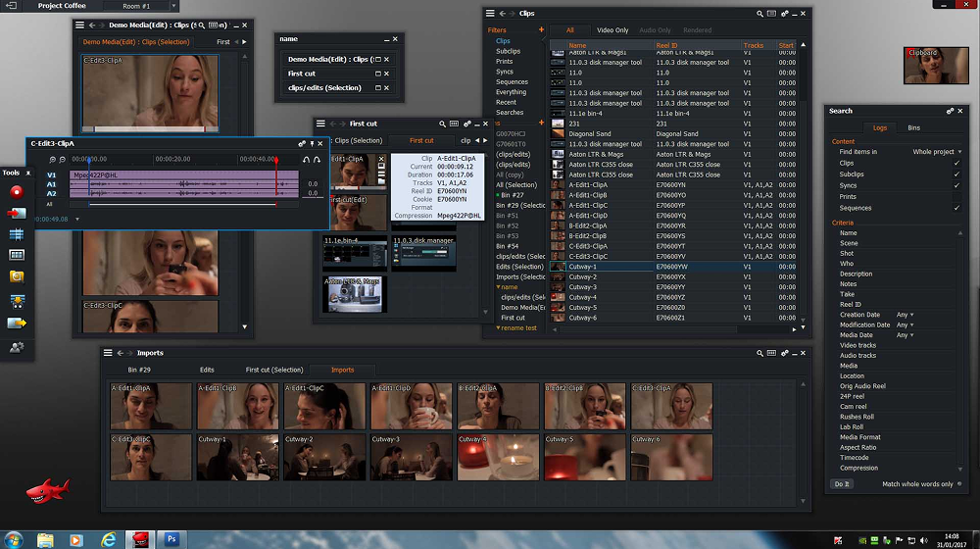Image resolution: width=980 pixels, height=549 pixels.
Task: Open the 'Whole project' dropdown in Search
Action: click(x=937, y=152)
